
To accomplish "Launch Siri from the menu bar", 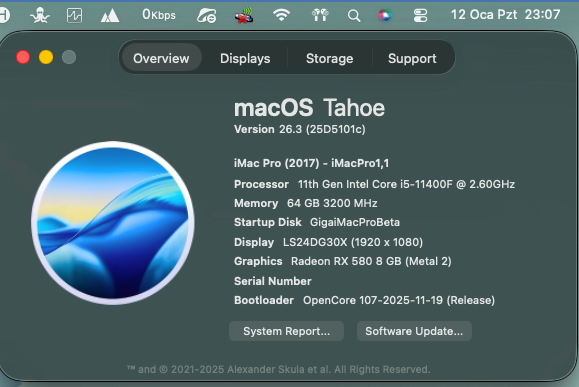I will 385,15.
